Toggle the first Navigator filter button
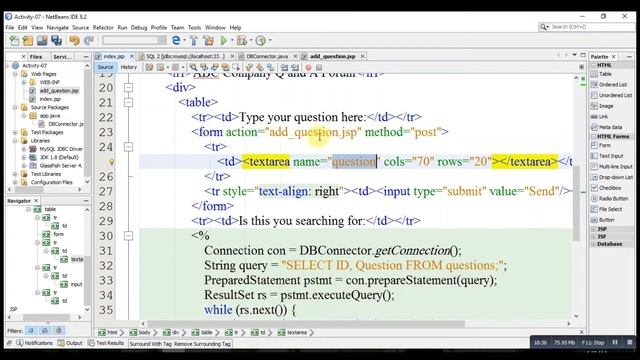Viewport: 640px width, 360px height. pyautogui.click(x=31, y=331)
